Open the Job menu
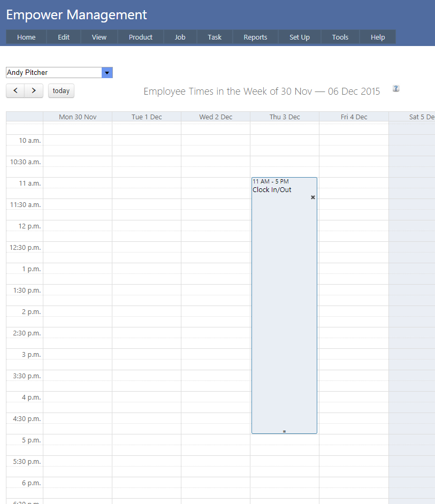 (x=180, y=37)
